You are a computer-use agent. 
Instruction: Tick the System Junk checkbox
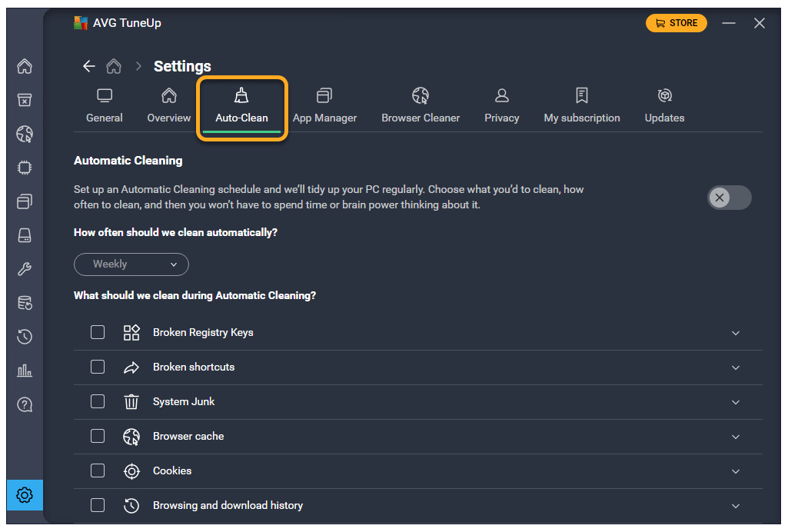pos(98,401)
